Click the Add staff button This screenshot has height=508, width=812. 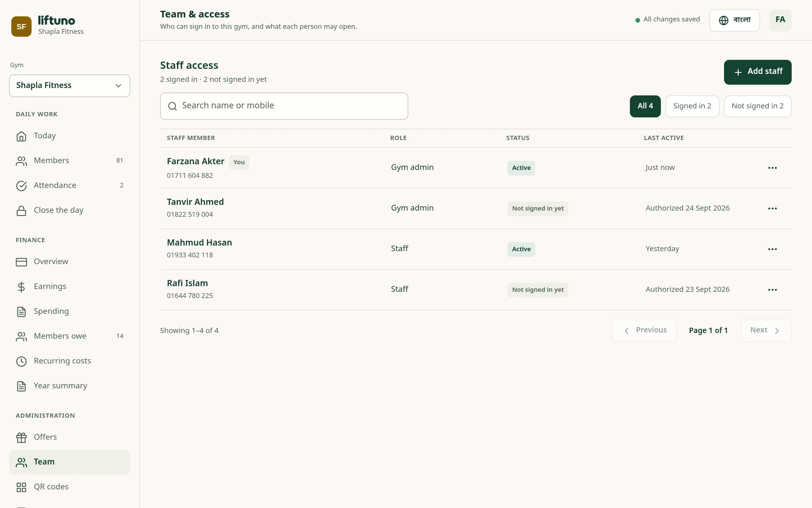click(x=757, y=72)
